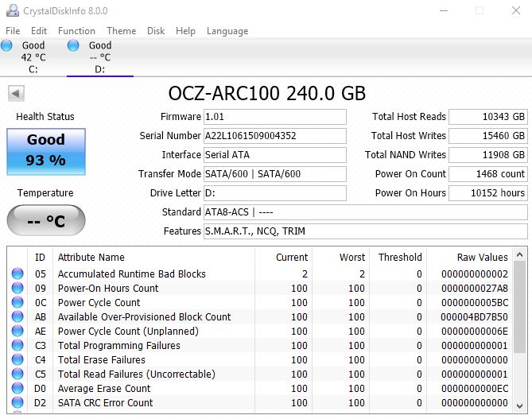Click the Standard field showing ATA8-ACS
Viewport: 532px width, 419px height.
point(366,212)
